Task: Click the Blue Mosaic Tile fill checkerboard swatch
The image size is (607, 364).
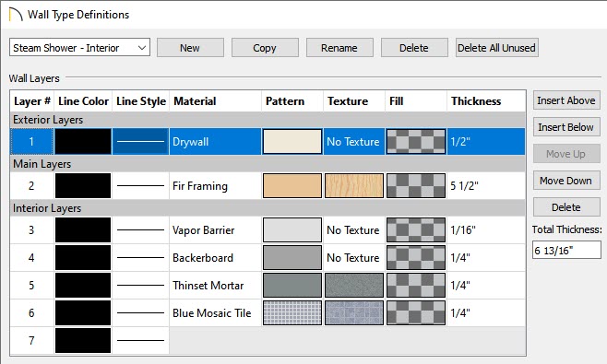Action: tap(416, 312)
